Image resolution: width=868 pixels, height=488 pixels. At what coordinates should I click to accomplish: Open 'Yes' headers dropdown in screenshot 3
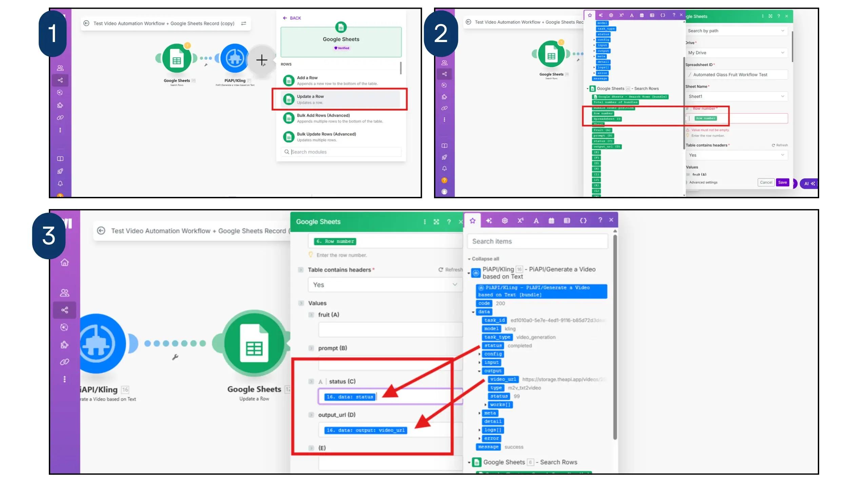pyautogui.click(x=385, y=285)
